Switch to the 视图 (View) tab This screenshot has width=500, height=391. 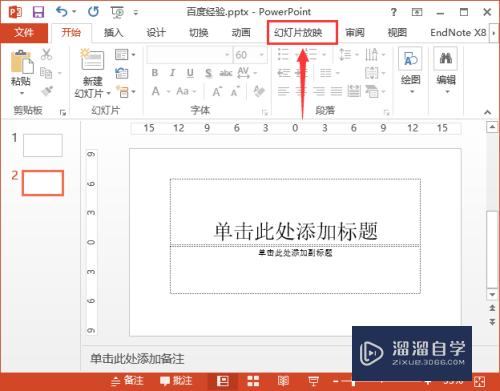click(x=397, y=33)
